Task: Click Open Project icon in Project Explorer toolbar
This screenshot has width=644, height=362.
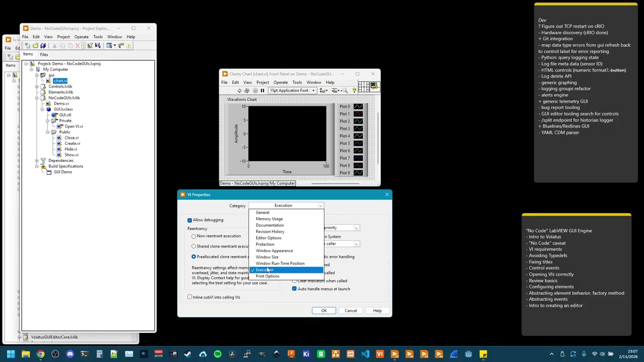Action: [35, 46]
